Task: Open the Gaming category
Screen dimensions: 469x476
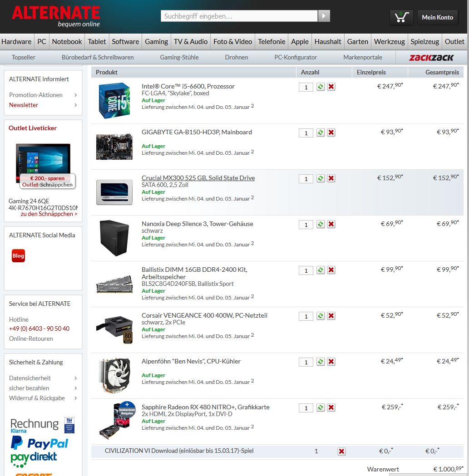Action: pos(156,42)
